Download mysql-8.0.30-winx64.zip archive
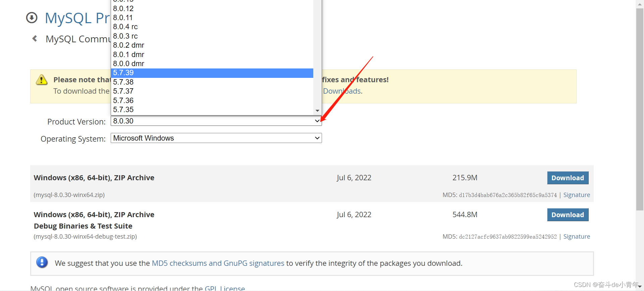This screenshot has width=644, height=291. 568,178
